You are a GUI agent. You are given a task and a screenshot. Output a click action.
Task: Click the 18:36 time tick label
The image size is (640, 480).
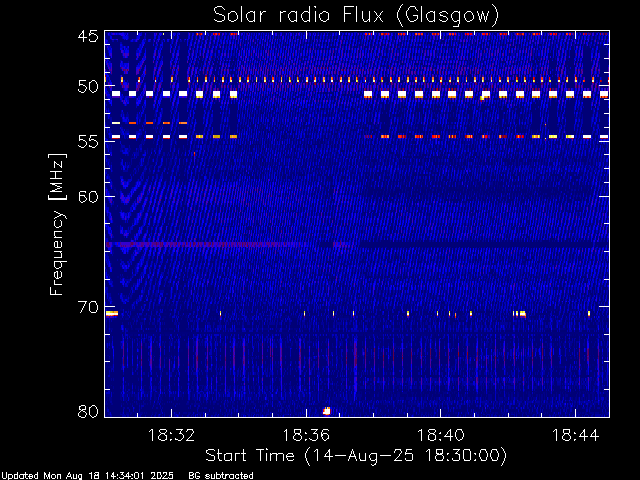coord(306,435)
